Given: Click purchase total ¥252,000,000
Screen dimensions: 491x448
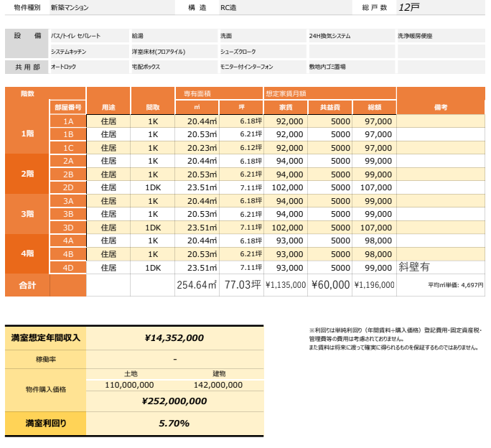Looking at the screenshot, I should pyautogui.click(x=174, y=401).
